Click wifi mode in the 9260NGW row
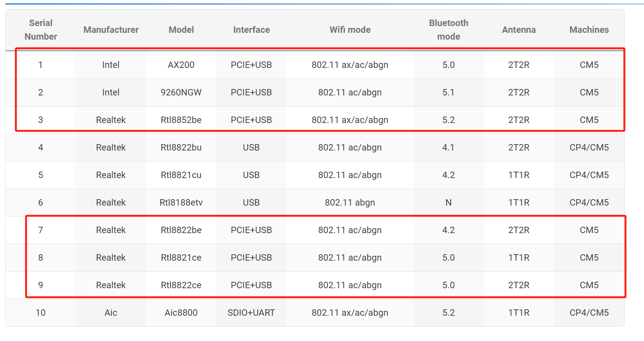 click(x=350, y=92)
